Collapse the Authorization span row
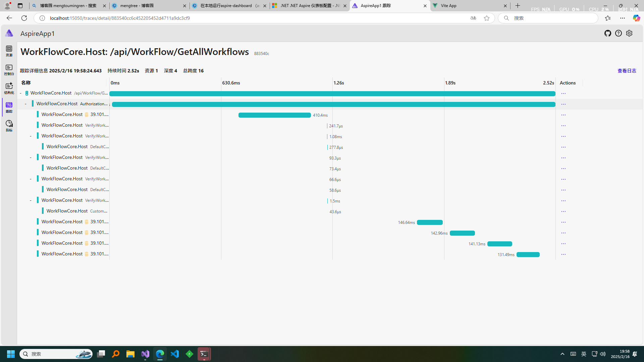 pyautogui.click(x=26, y=104)
